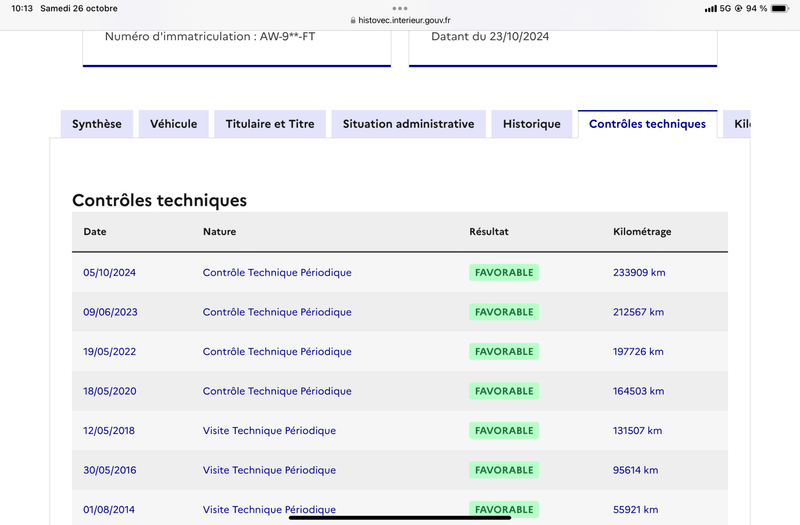Select the date 18/05/2020

[110, 391]
